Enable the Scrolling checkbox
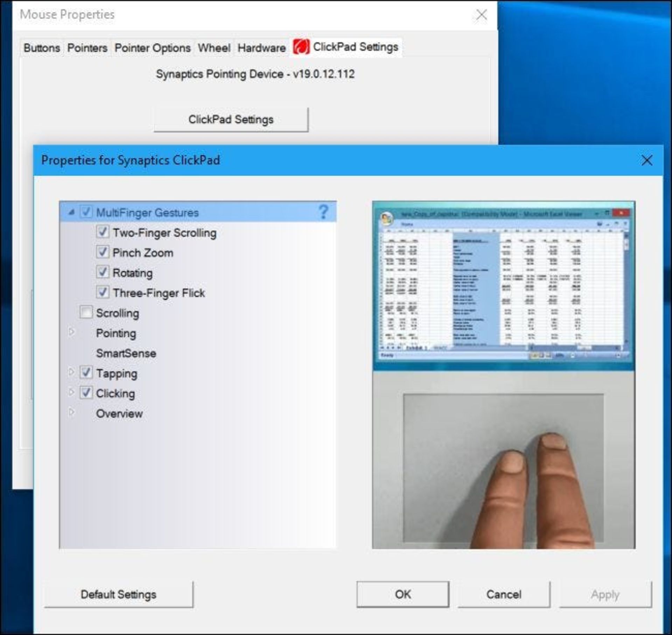This screenshot has width=672, height=635. coord(86,312)
